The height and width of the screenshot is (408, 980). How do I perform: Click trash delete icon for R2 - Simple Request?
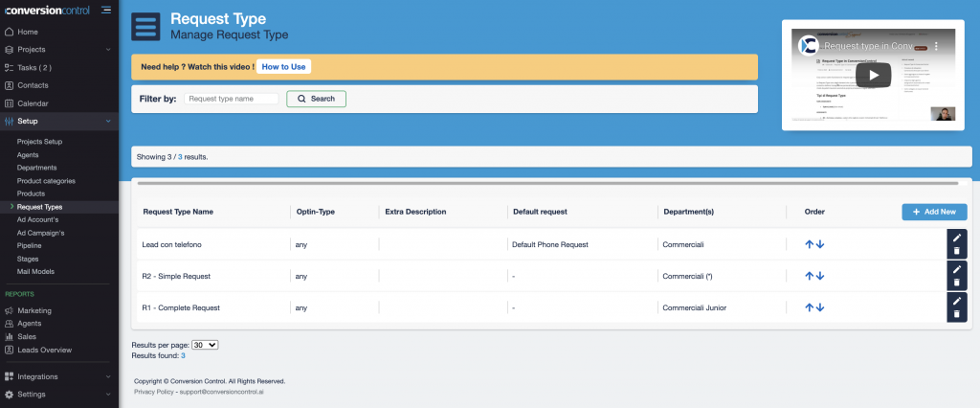(x=956, y=283)
